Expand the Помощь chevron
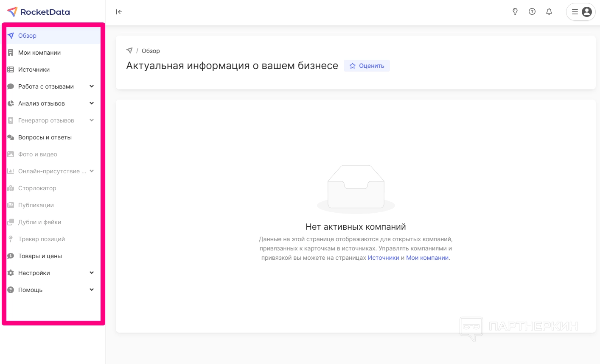Image resolution: width=600 pixels, height=364 pixels. click(x=92, y=290)
